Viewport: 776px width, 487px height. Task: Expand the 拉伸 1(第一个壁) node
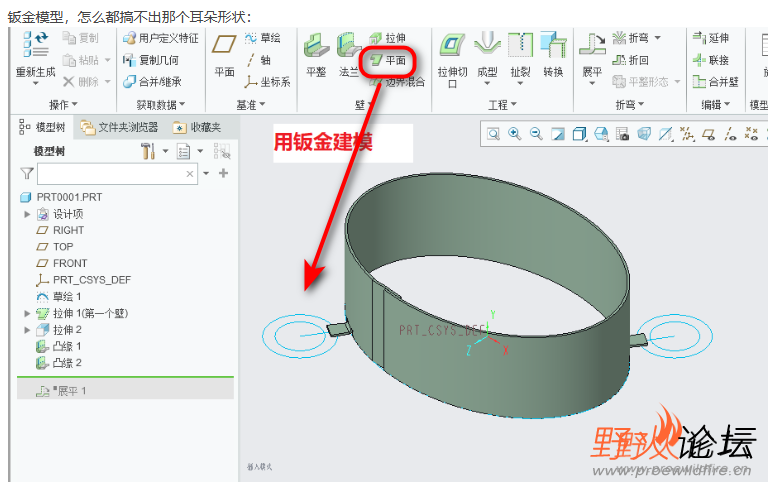[x=27, y=313]
